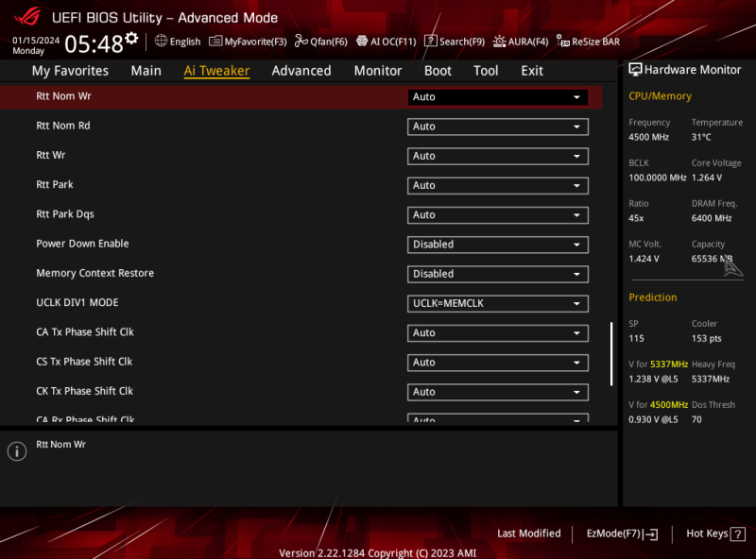Open the Power Down Enable dropdown

pyautogui.click(x=498, y=245)
